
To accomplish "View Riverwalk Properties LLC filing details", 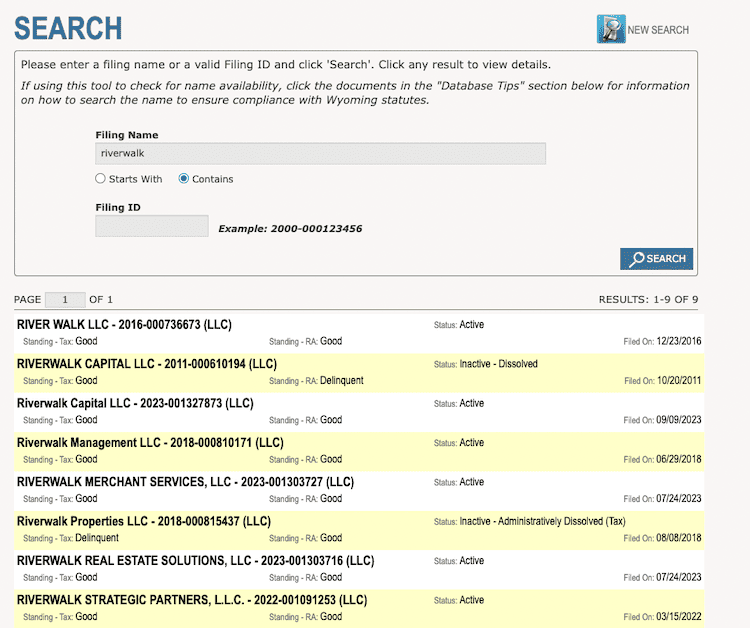I will click(144, 521).
